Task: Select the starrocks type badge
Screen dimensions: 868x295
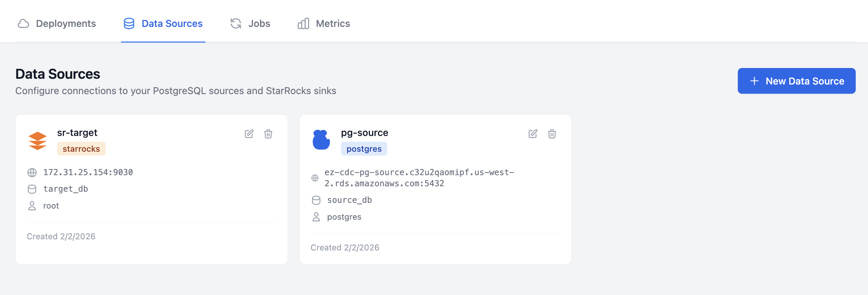Action: [81, 149]
